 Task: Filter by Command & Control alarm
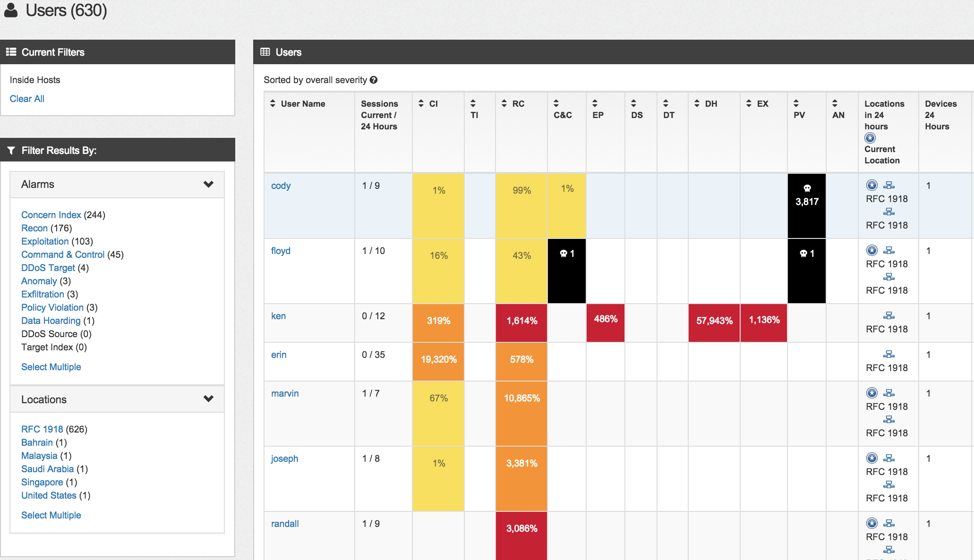click(x=63, y=255)
